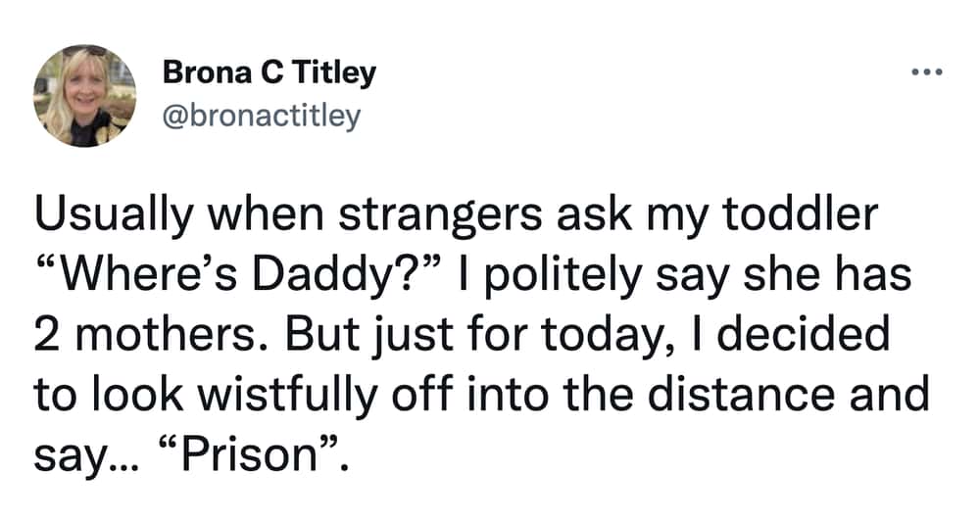Click the word "decided" in the tweet

(803, 334)
